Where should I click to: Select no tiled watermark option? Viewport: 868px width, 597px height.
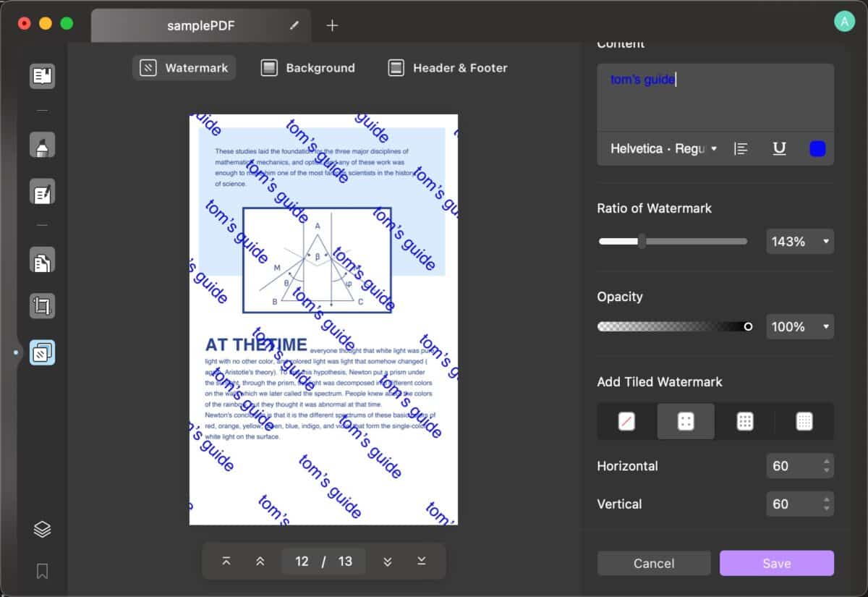point(627,421)
